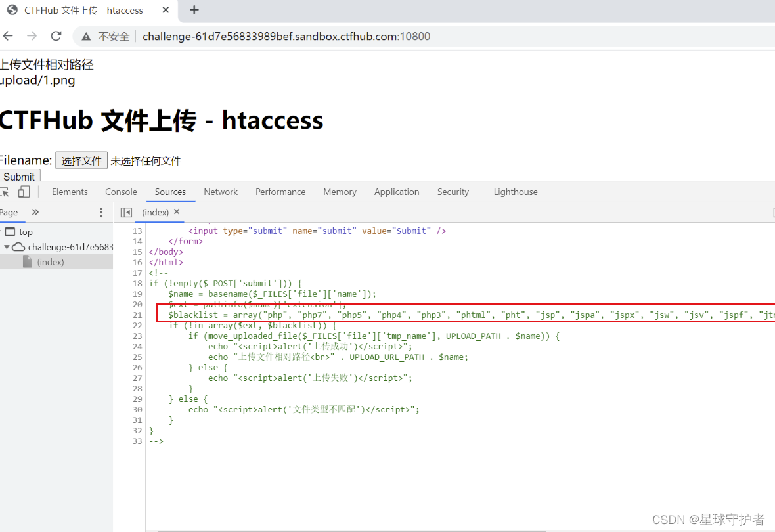Click the $blacklist array code line
This screenshot has height=532, width=775.
pyautogui.click(x=471, y=315)
